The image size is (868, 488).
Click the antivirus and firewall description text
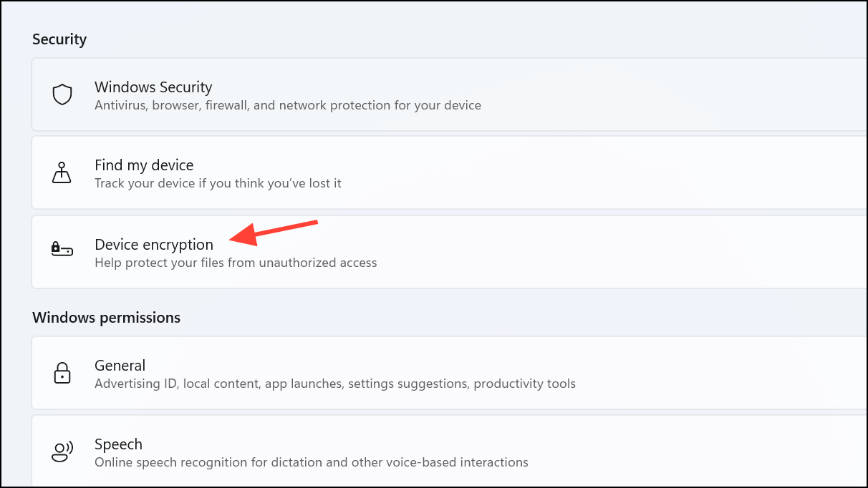pyautogui.click(x=287, y=106)
